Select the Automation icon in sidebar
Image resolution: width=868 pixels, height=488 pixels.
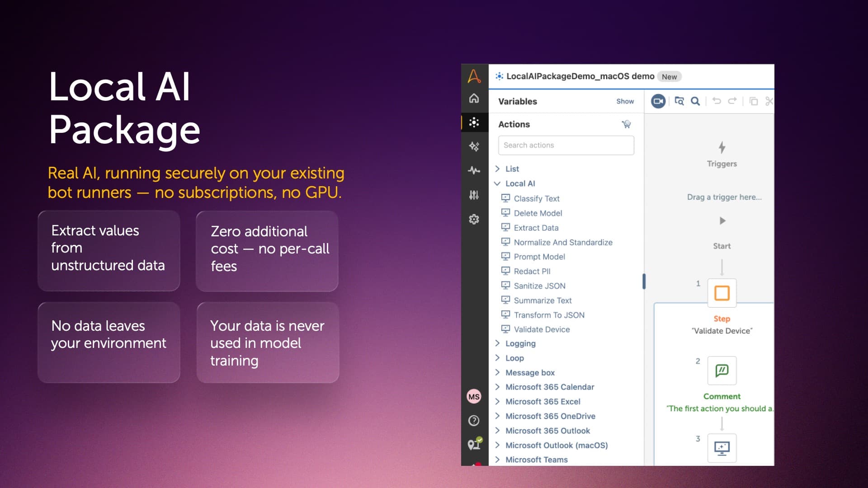point(474,122)
